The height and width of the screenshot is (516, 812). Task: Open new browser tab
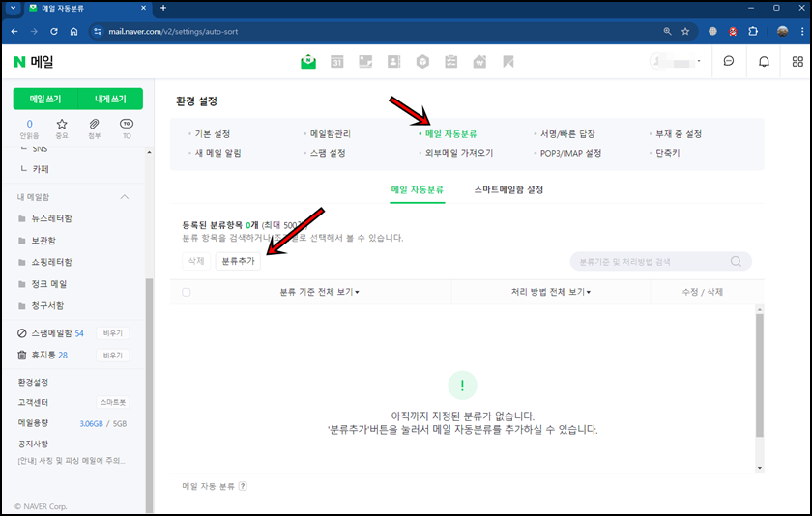[163, 8]
